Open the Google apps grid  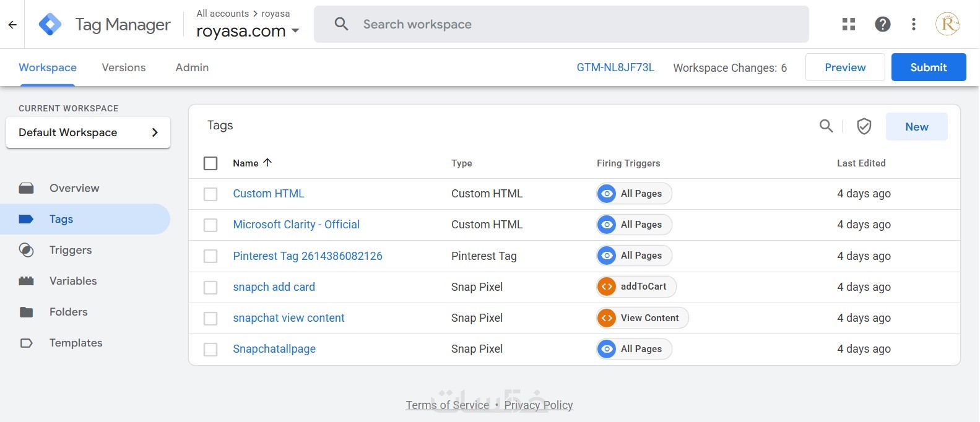tap(849, 24)
